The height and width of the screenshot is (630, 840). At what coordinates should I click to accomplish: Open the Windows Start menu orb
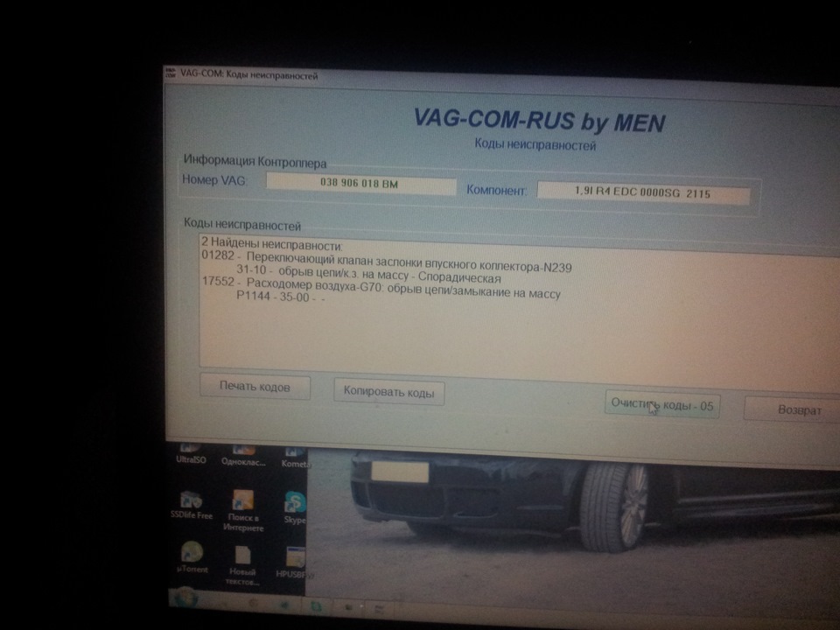point(185,597)
